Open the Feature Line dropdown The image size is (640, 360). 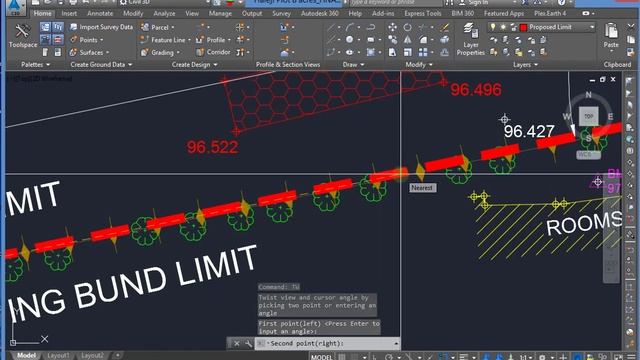(166, 40)
